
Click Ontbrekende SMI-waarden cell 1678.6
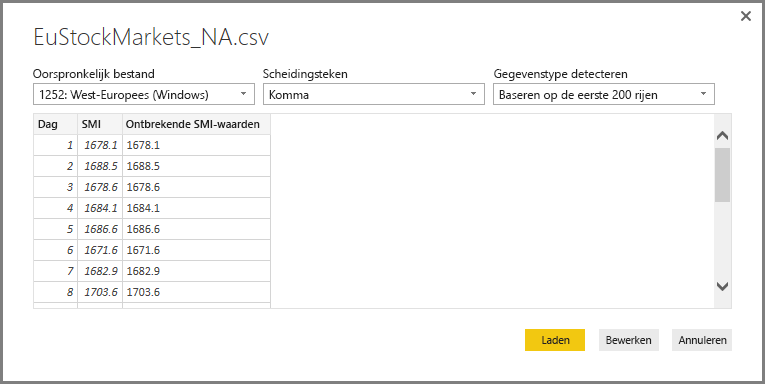[x=196, y=187]
